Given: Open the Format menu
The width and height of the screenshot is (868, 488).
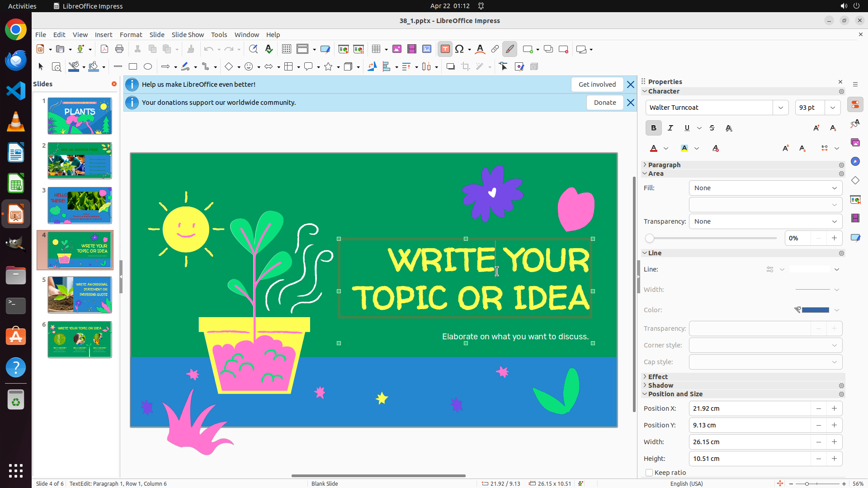Looking at the screenshot, I should click(x=131, y=35).
